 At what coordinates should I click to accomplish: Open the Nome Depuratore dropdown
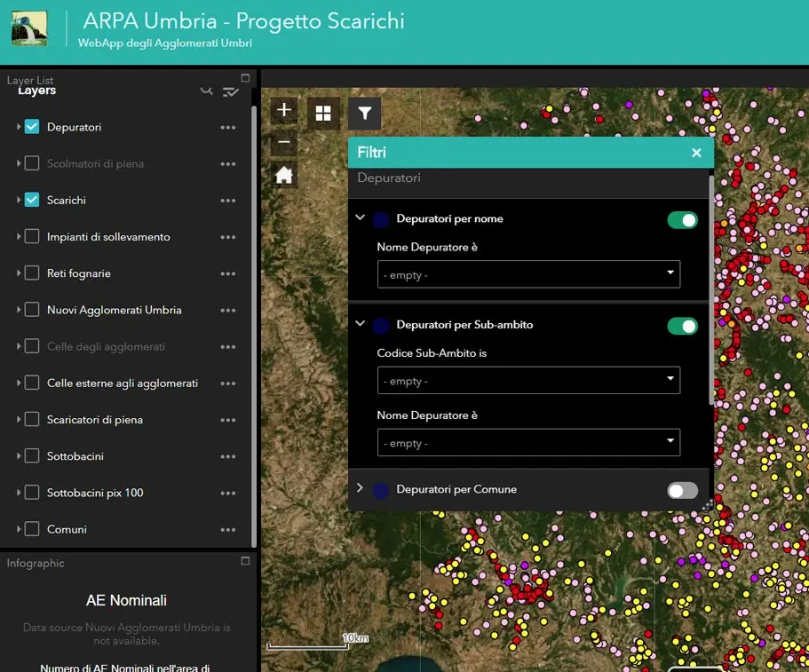click(x=527, y=274)
